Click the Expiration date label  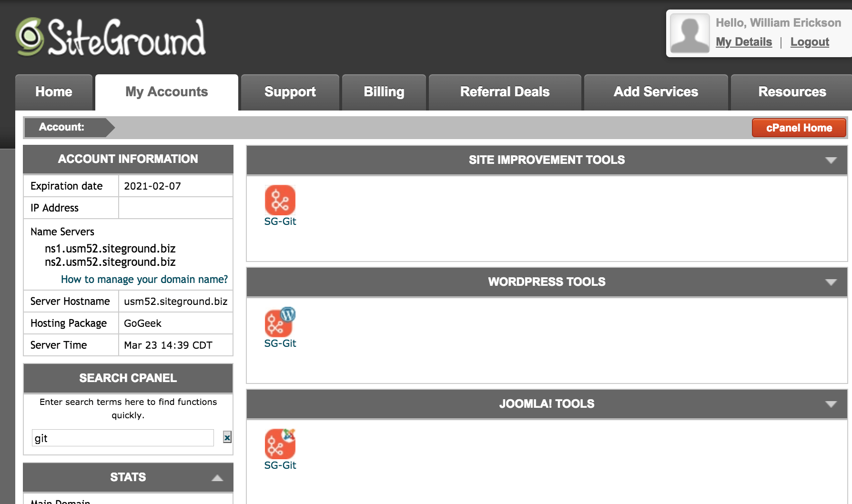pyautogui.click(x=67, y=186)
